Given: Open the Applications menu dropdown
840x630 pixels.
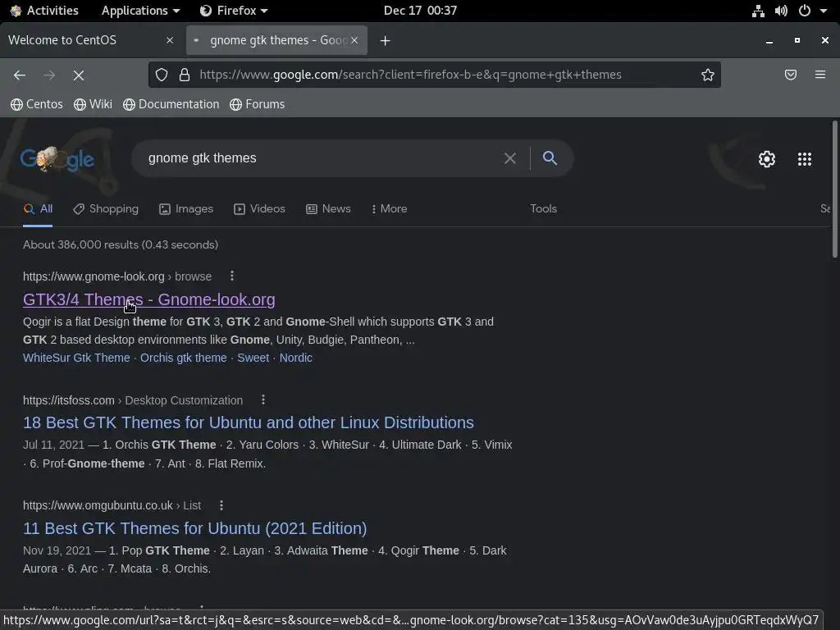Looking at the screenshot, I should click(141, 11).
